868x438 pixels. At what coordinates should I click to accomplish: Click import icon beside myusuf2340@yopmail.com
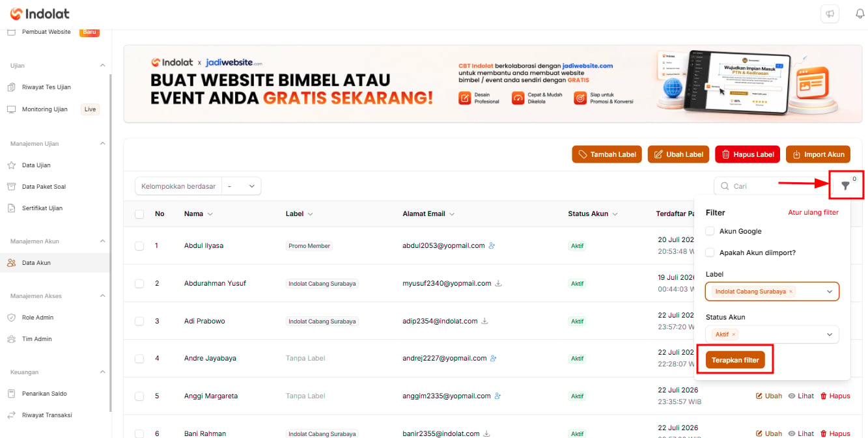click(498, 283)
